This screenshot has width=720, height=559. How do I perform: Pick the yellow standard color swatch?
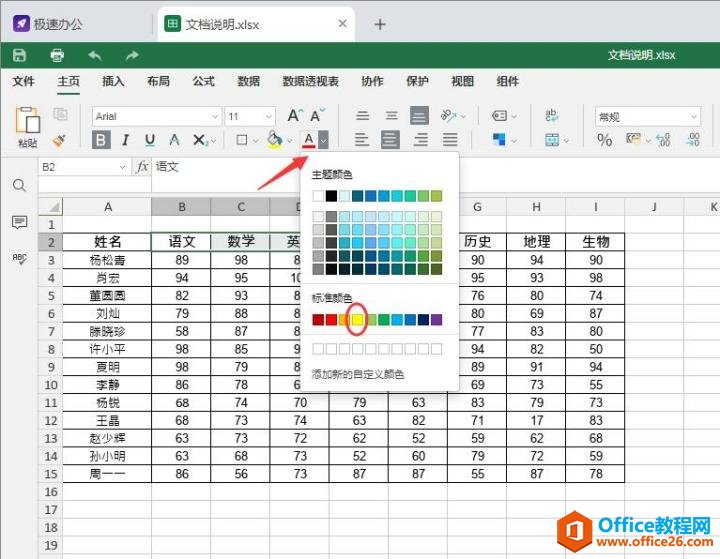[x=358, y=320]
